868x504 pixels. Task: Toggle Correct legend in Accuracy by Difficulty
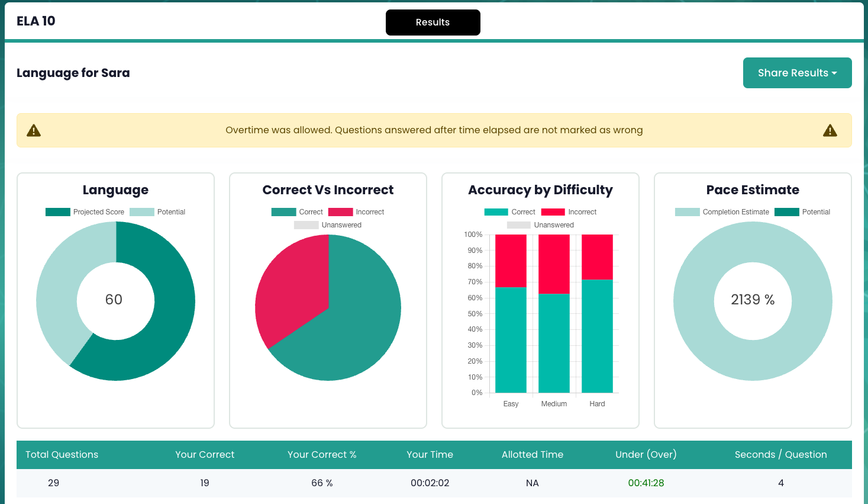click(509, 212)
